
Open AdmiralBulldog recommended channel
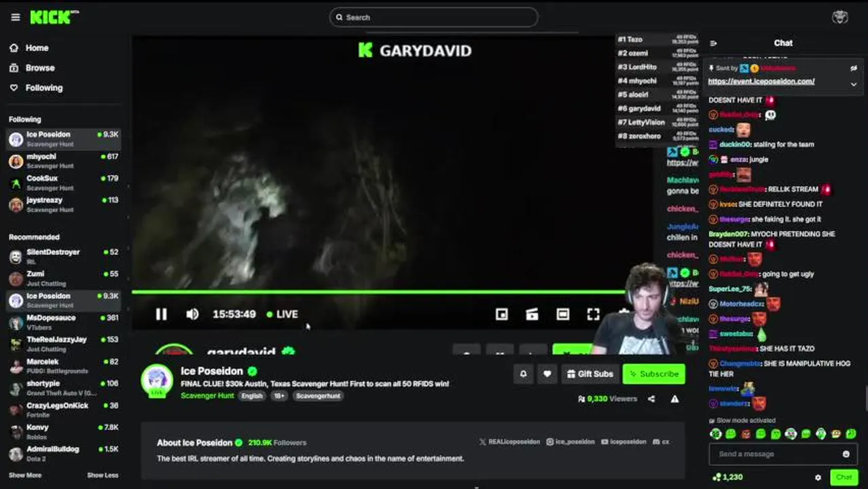point(63,453)
